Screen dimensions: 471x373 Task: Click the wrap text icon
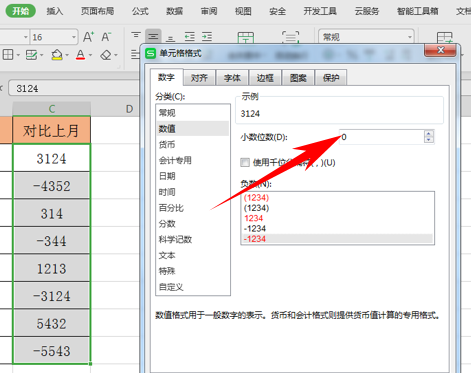290,37
